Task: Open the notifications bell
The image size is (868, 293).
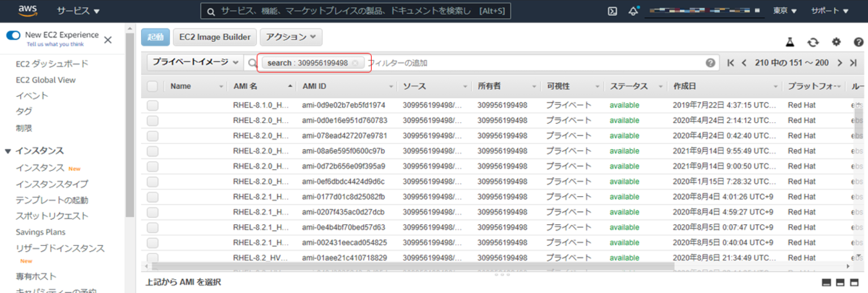Action: (634, 11)
